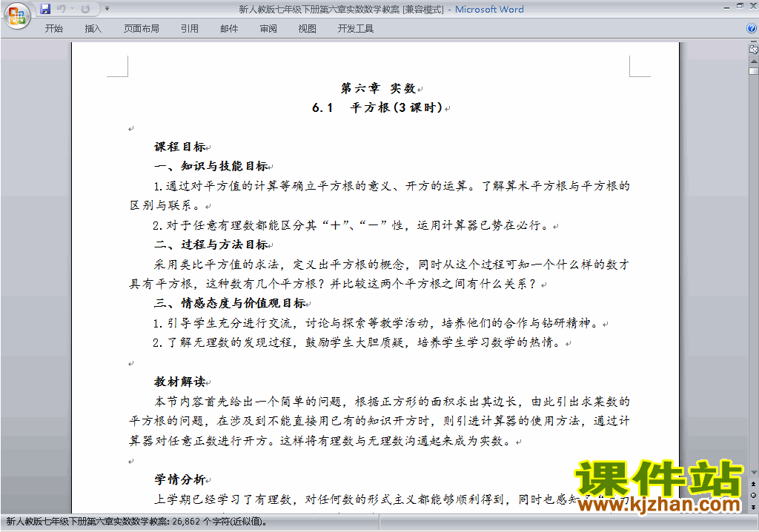Open the 插入 ribbon tab
The image size is (759, 532).
pyautogui.click(x=93, y=29)
